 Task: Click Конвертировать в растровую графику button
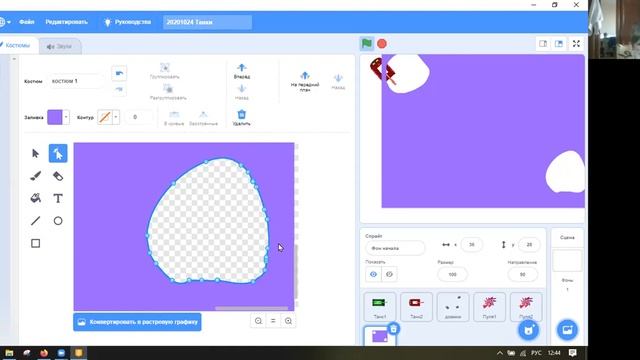(x=138, y=322)
